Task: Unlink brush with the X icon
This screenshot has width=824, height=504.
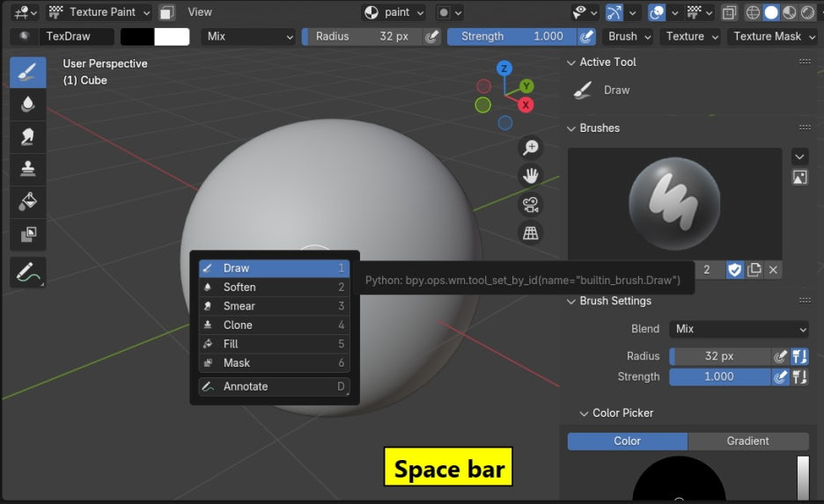Action: (x=773, y=270)
